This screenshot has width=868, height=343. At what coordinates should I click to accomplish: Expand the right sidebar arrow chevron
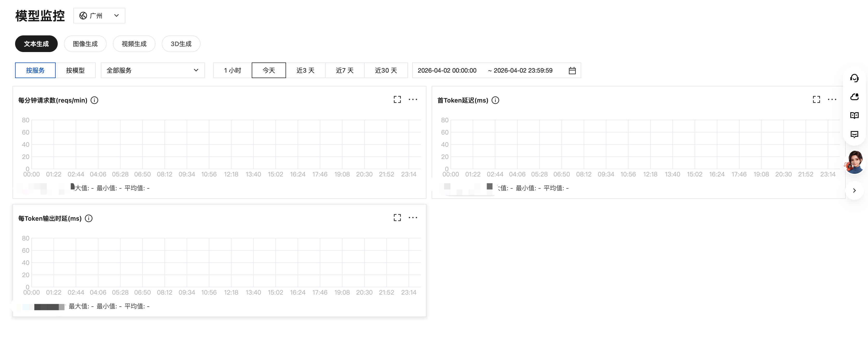tap(854, 190)
